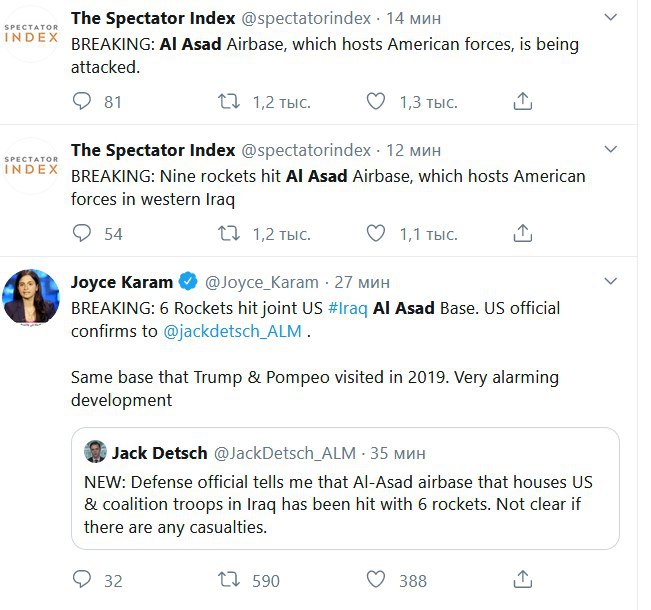Reply to the 'is being attacked' tweet
The image size is (651, 610).
coord(82,101)
